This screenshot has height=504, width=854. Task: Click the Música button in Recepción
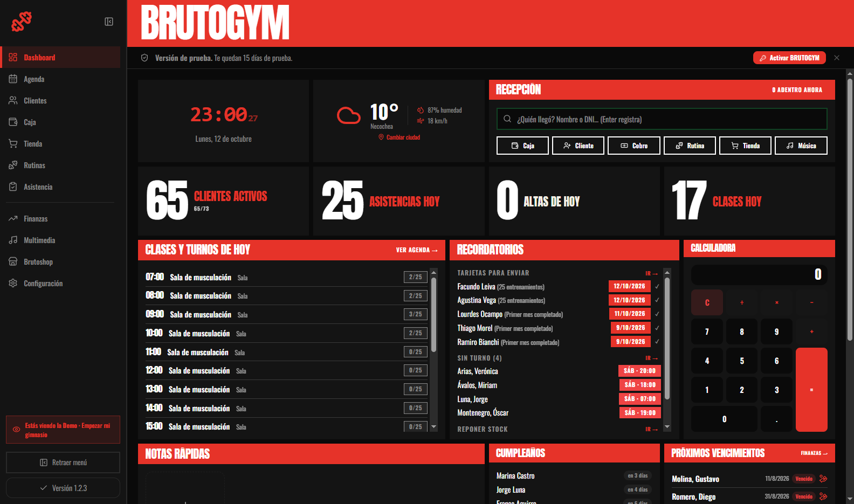click(x=801, y=146)
